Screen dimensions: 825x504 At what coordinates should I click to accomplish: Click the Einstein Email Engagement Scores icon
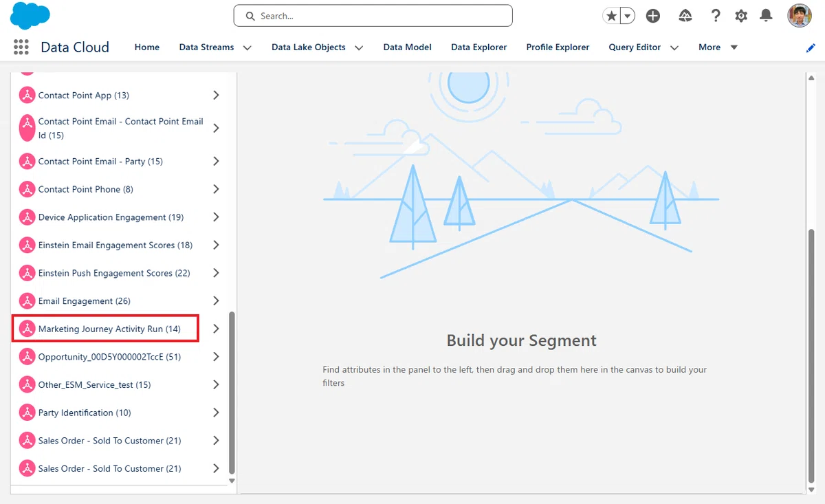click(27, 245)
